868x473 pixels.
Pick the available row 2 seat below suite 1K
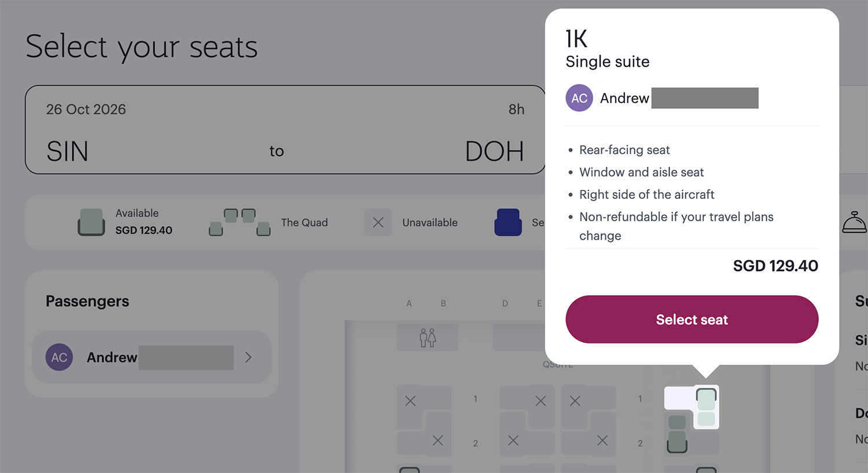[x=677, y=435]
